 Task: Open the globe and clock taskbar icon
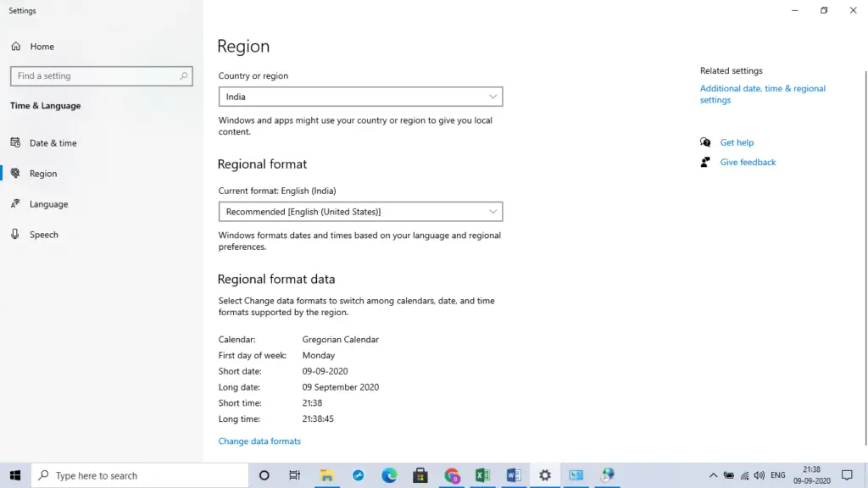(x=608, y=475)
